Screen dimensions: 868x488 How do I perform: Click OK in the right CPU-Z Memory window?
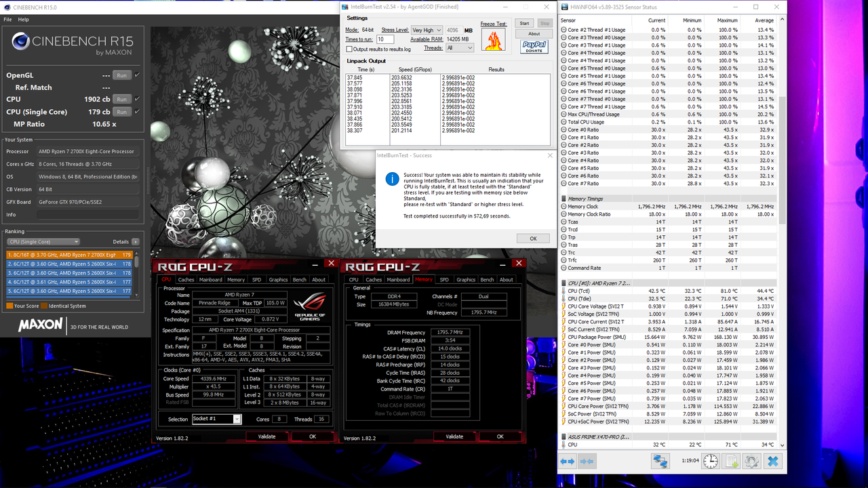500,436
